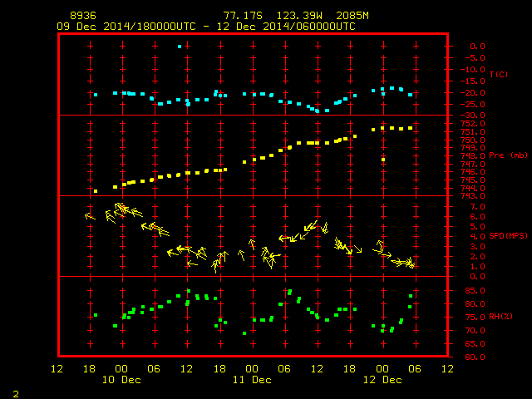Click the date range header text
Image resolution: width=532 pixels, height=399 pixels.
206,27
